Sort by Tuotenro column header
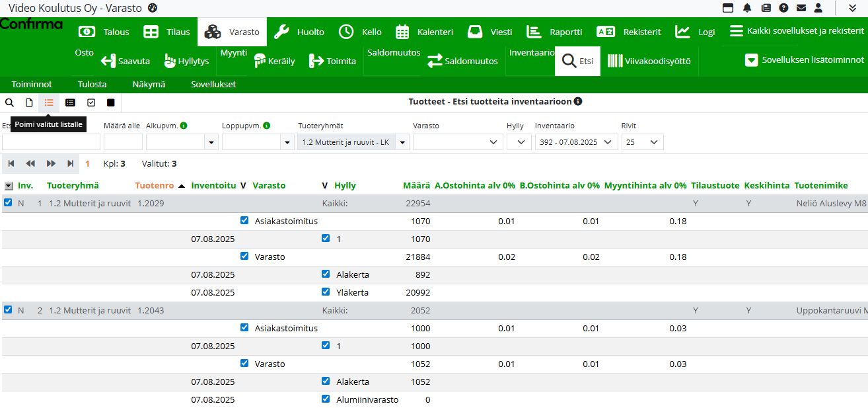Viewport: 868px width, 408px height. coord(156,186)
